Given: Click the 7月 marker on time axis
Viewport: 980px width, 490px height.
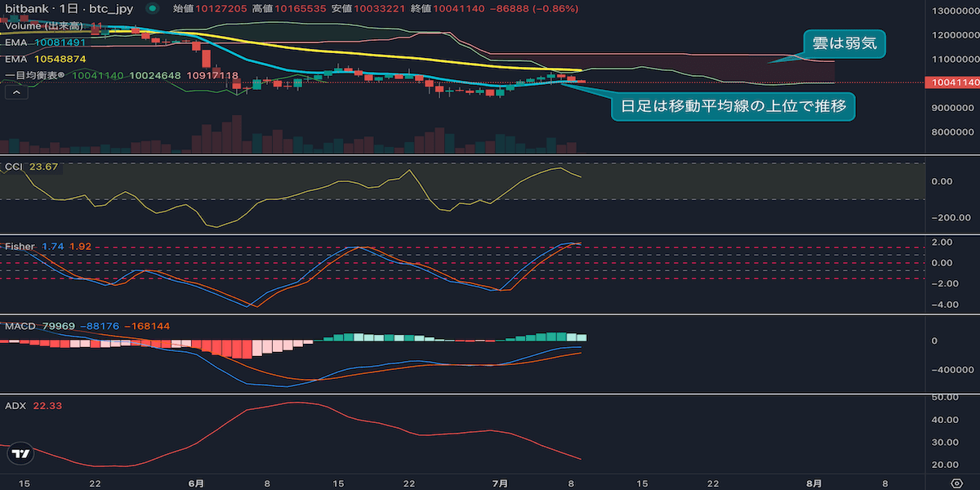Looking at the screenshot, I should tap(498, 483).
